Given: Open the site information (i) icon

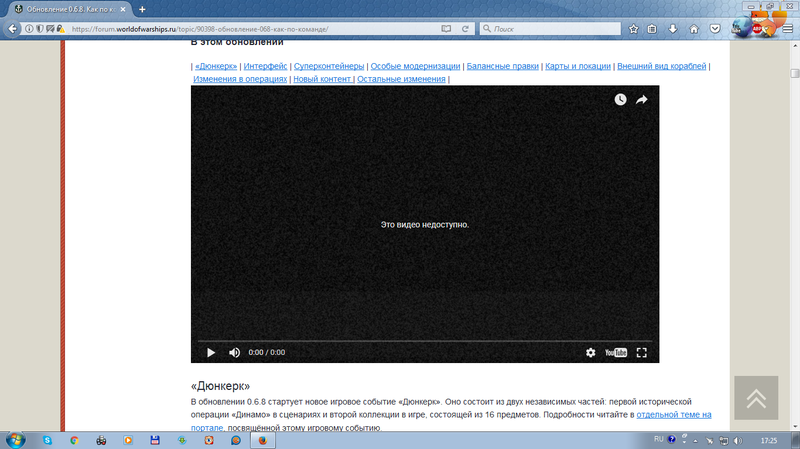Looking at the screenshot, I should (x=29, y=29).
